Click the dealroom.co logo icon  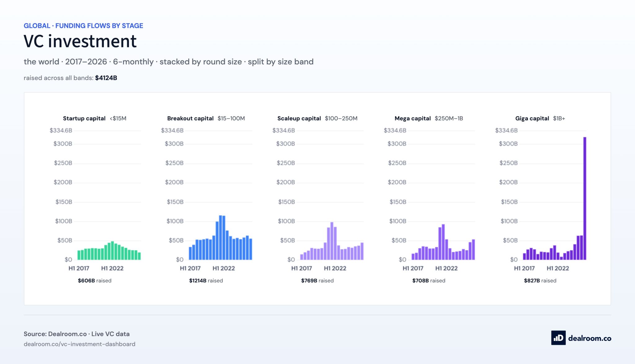tap(558, 338)
